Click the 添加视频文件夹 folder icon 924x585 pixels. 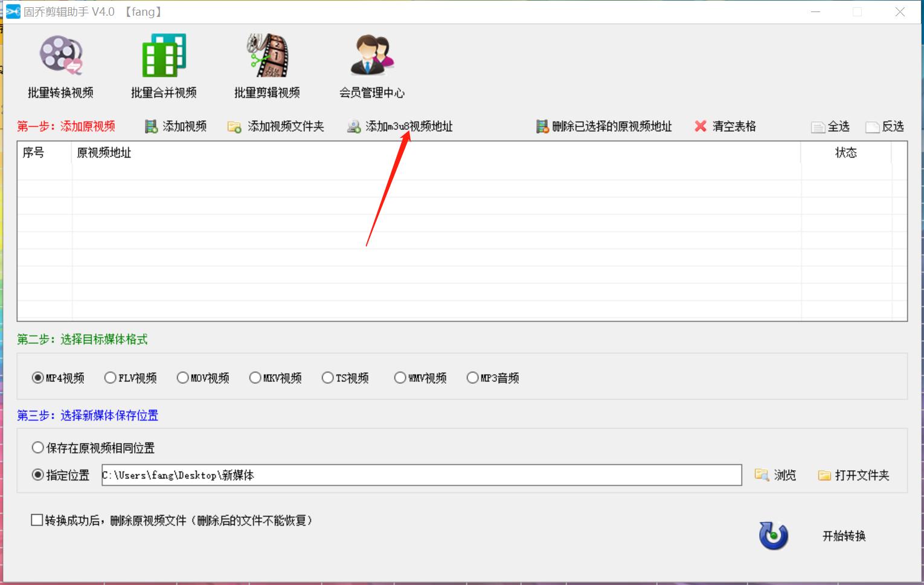234,127
